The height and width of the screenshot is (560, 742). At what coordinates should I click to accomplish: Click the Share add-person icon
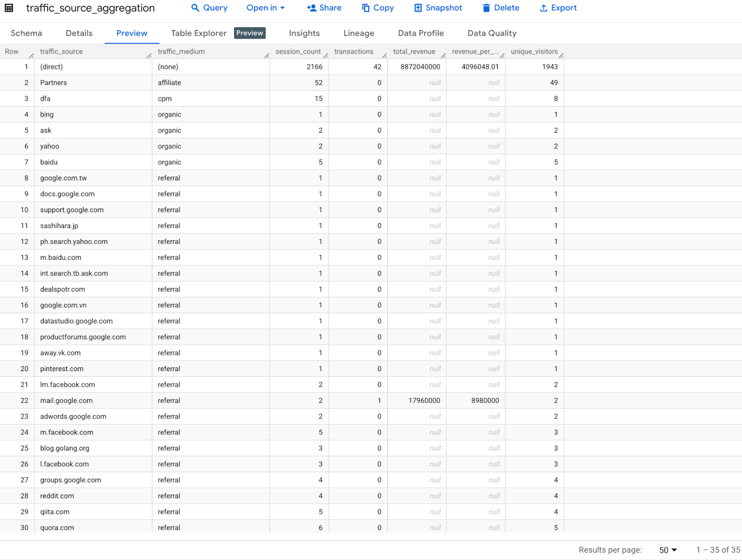(x=312, y=8)
